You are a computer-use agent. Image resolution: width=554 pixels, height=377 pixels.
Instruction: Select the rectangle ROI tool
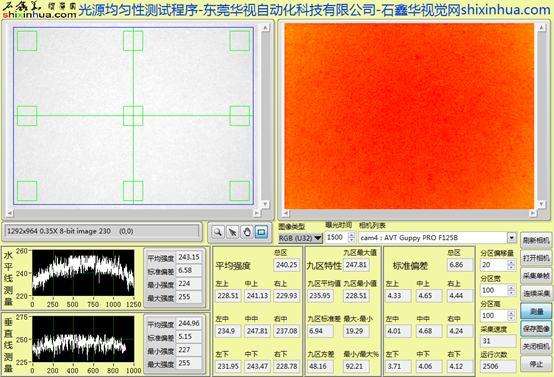pos(261,232)
